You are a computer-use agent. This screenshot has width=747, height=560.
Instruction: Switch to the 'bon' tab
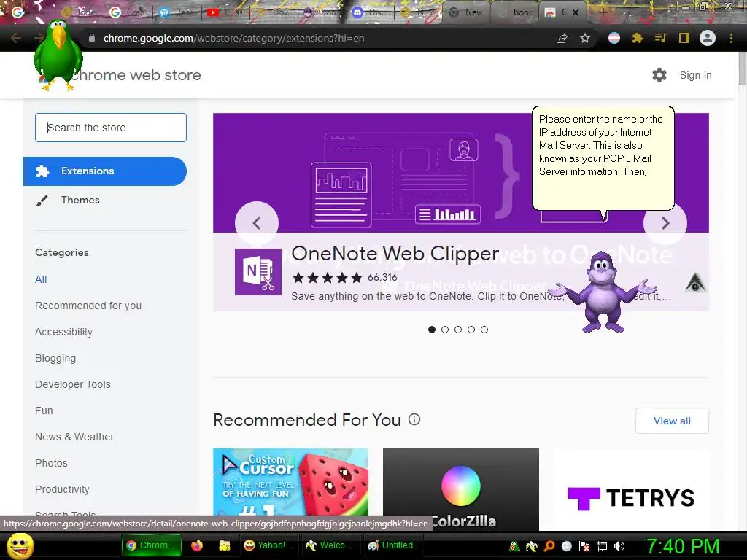[514, 12]
